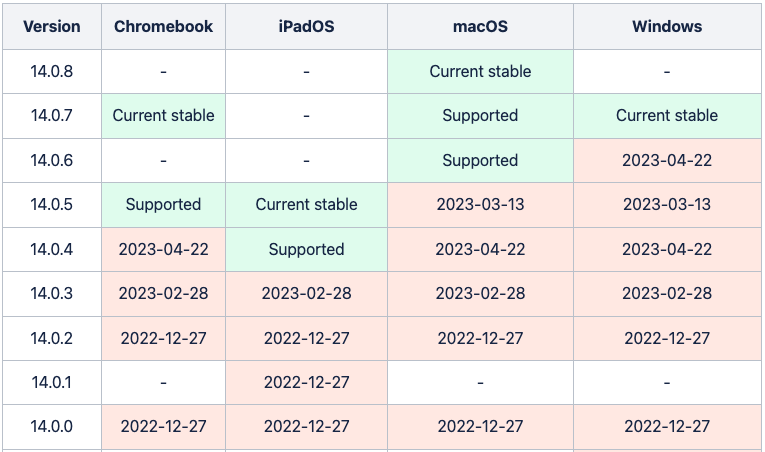This screenshot has width=765, height=452.
Task: Click the macOS column header
Action: 480,26
